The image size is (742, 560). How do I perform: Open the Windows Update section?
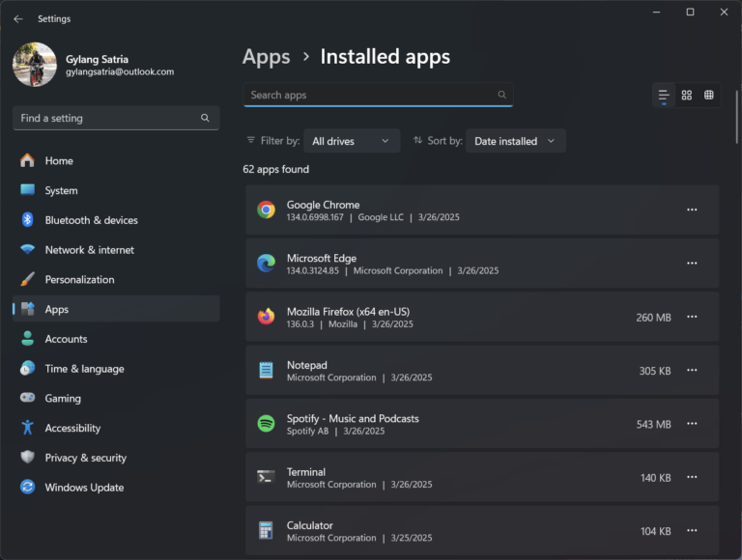[x=84, y=488]
